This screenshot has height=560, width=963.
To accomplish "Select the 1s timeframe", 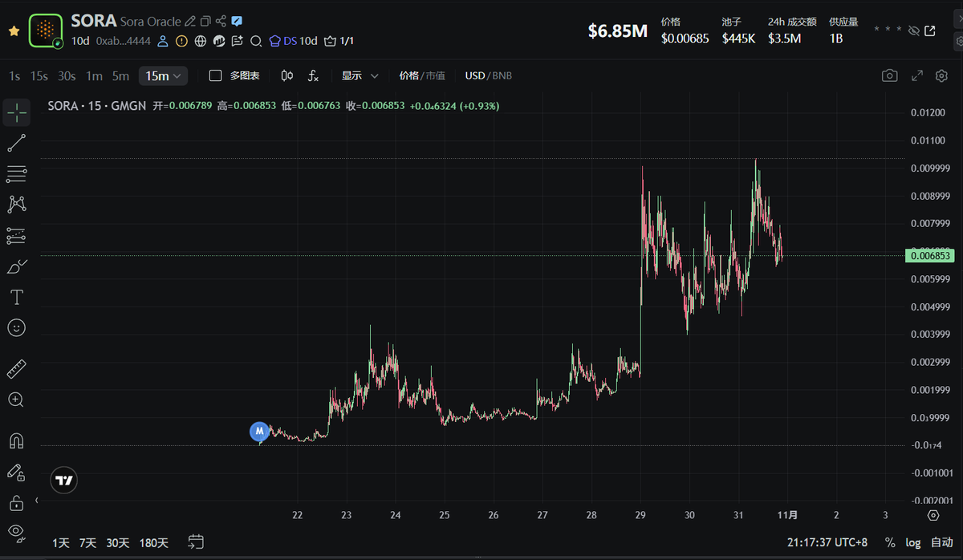I will [14, 76].
